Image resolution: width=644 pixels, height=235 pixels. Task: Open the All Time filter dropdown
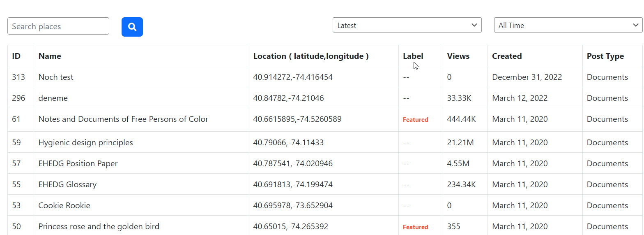[x=568, y=25]
